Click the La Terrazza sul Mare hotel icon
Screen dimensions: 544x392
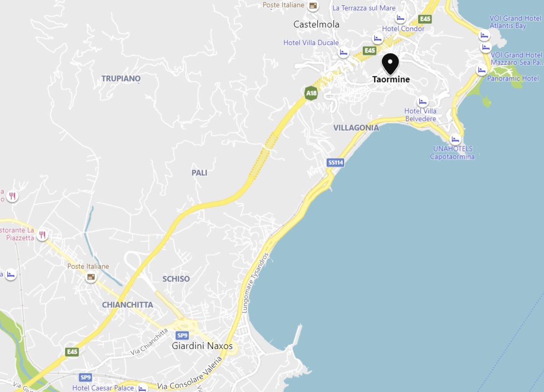(401, 18)
